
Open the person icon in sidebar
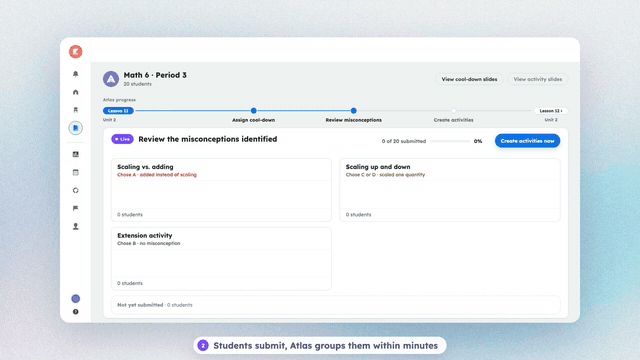76,226
